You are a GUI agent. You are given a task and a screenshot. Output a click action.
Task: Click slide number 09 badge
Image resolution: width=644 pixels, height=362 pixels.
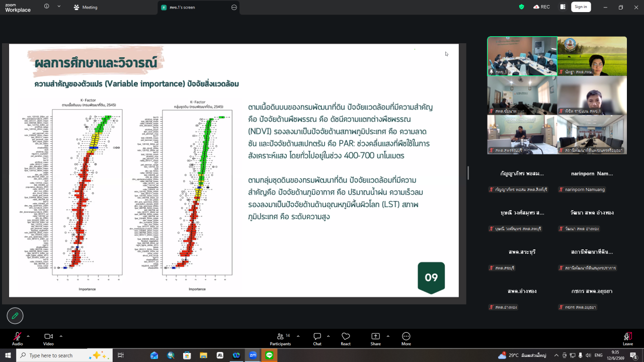point(431,278)
